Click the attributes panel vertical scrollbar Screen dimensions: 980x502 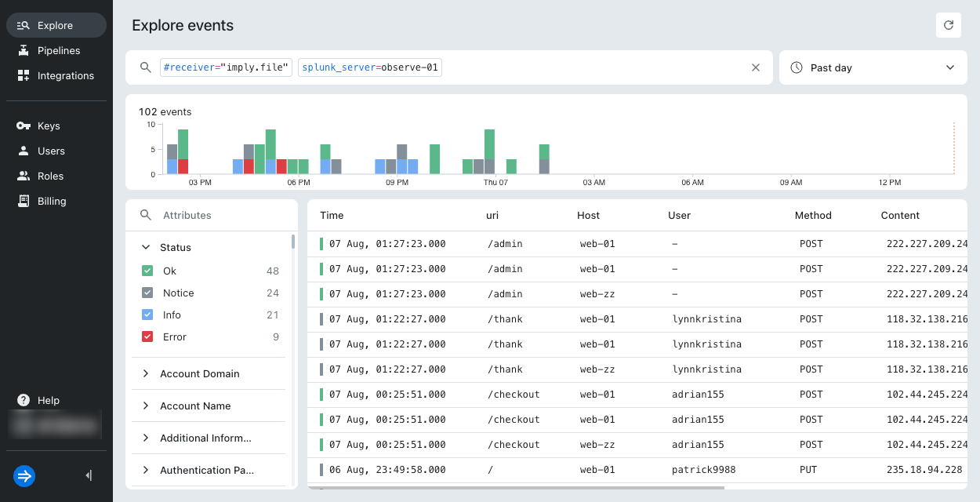click(x=293, y=242)
